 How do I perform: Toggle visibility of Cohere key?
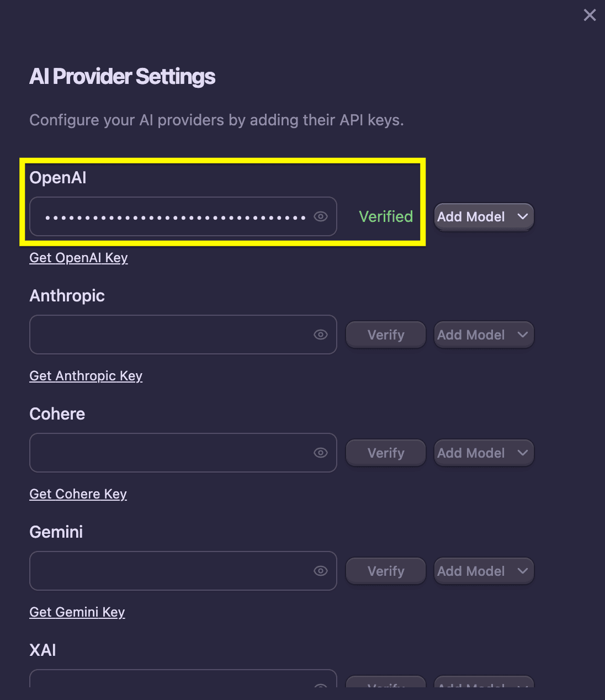pos(321,453)
